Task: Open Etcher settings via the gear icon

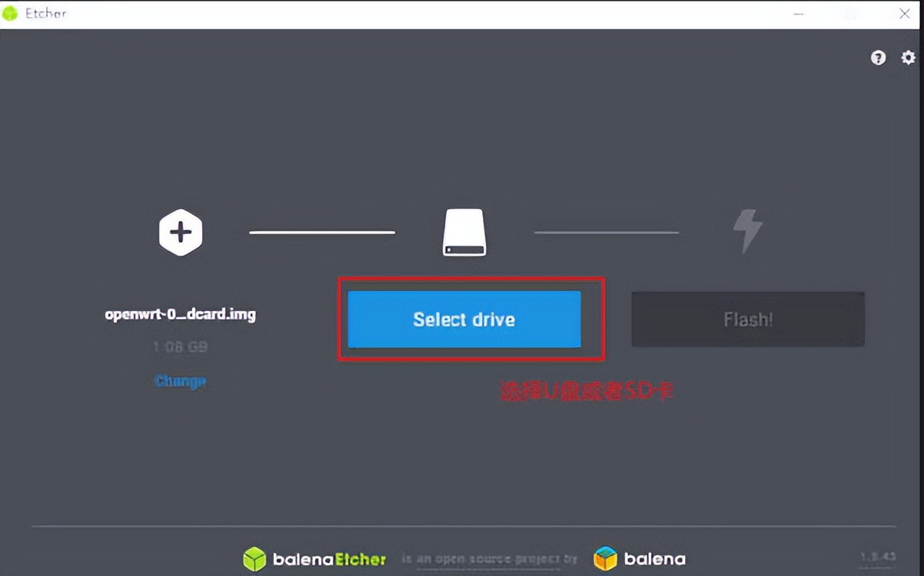Action: point(907,57)
